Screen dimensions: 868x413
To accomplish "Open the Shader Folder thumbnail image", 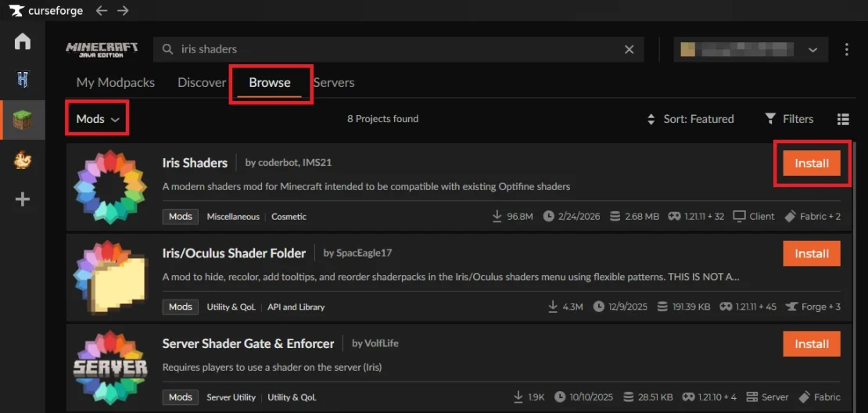I will pyautogui.click(x=110, y=278).
